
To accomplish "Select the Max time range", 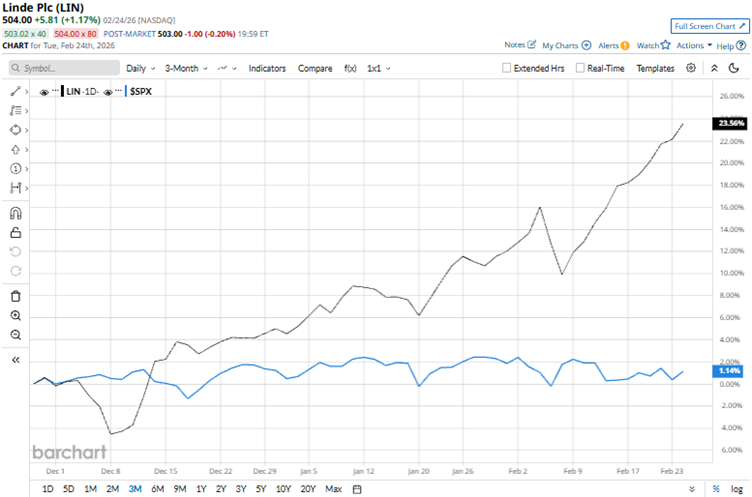I will click(333, 489).
